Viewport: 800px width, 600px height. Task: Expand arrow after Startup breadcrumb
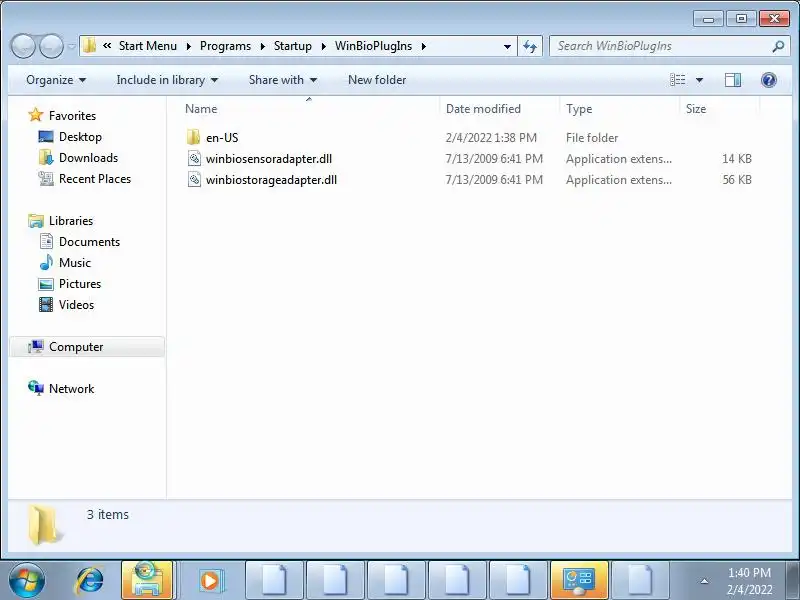[x=323, y=46]
